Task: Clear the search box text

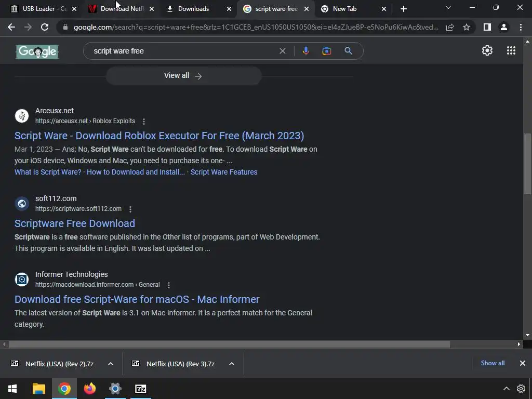Action: pyautogui.click(x=282, y=51)
